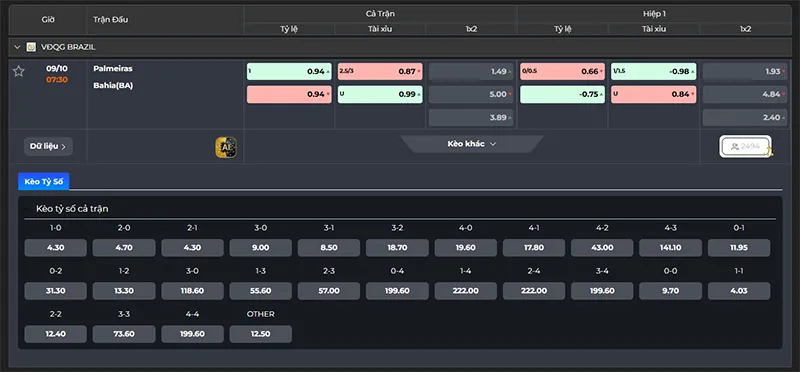The height and width of the screenshot is (372, 800).
Task: Open the golden AI prediction icon
Action: coord(226,147)
